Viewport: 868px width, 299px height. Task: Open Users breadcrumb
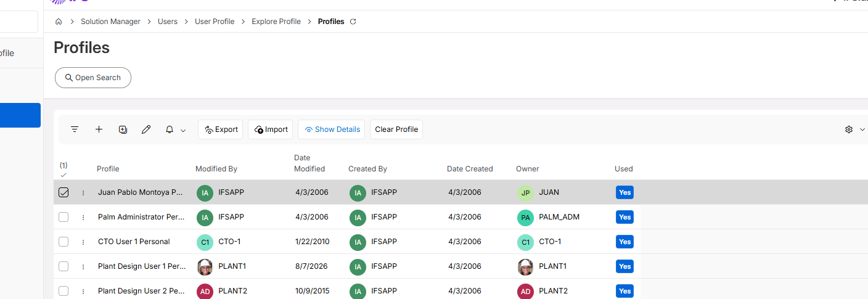click(168, 22)
